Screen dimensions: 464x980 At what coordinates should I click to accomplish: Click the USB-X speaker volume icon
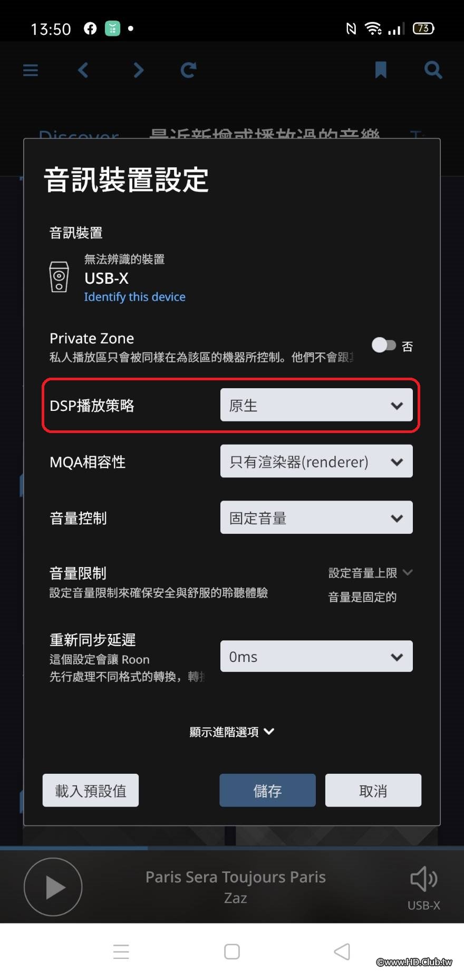423,879
